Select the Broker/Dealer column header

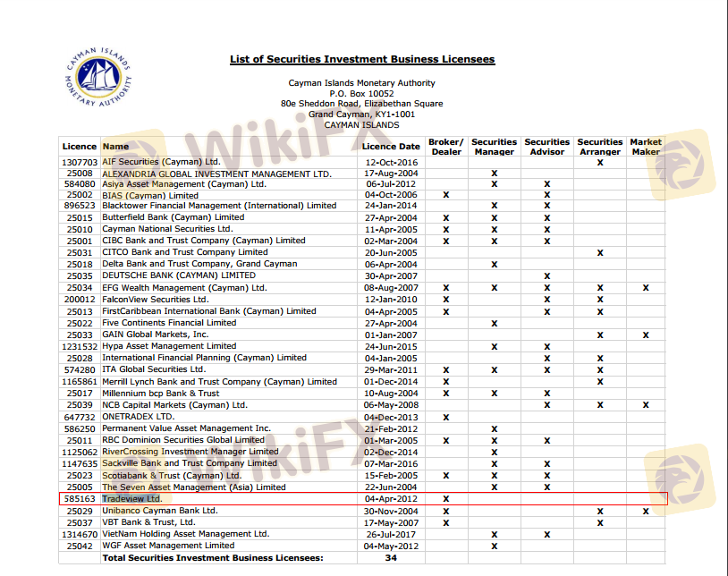pyautogui.click(x=445, y=147)
